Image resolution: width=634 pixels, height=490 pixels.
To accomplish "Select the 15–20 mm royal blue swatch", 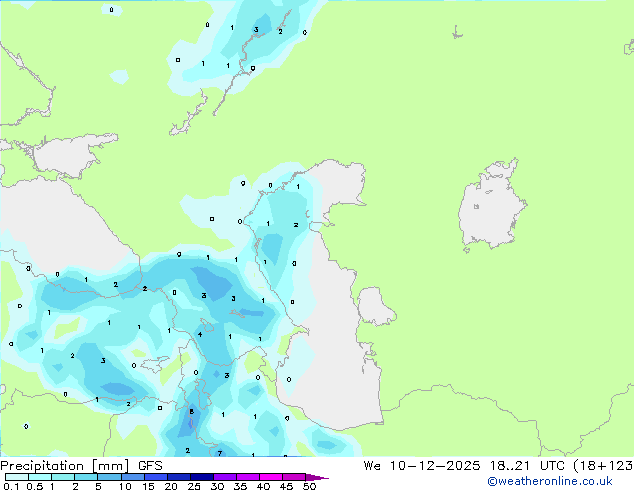I will click(156, 477).
